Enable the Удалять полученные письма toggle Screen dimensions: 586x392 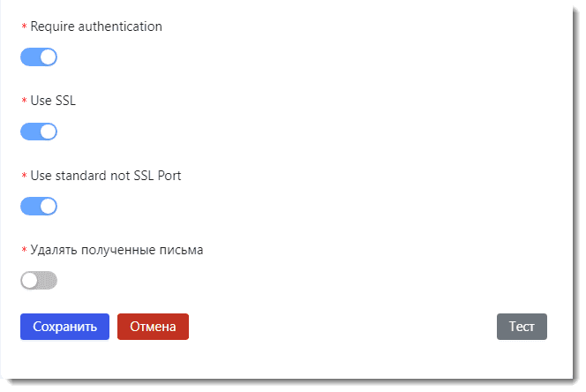[x=38, y=281]
